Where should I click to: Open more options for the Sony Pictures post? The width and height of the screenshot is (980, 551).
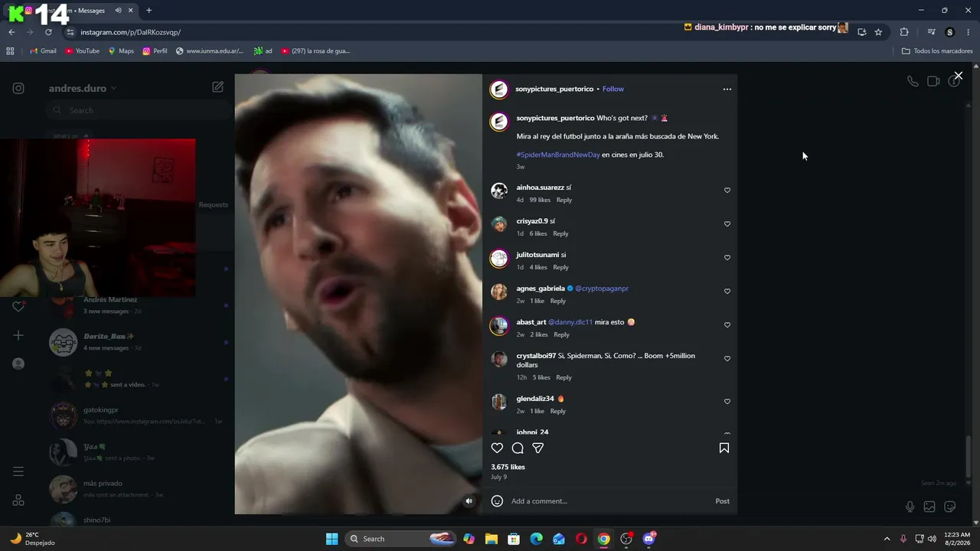coord(727,89)
